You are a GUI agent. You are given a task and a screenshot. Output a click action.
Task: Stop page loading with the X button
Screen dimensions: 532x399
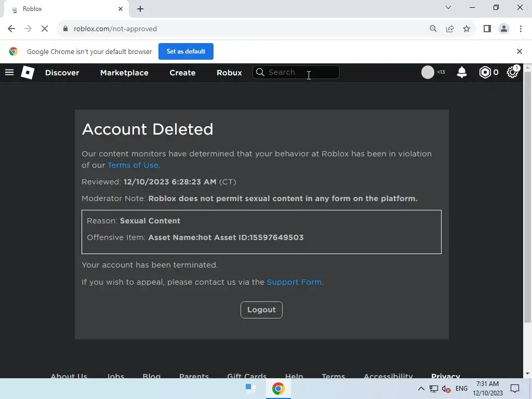[x=45, y=29]
